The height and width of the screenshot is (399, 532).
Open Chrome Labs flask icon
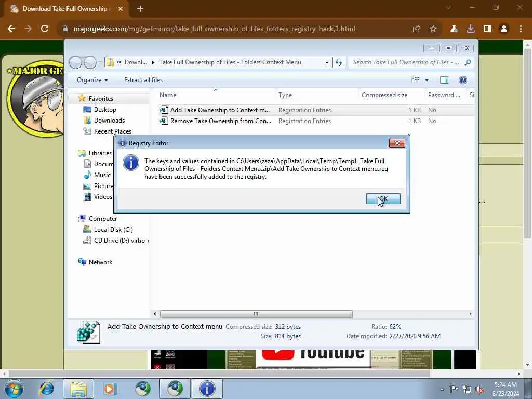(x=454, y=29)
